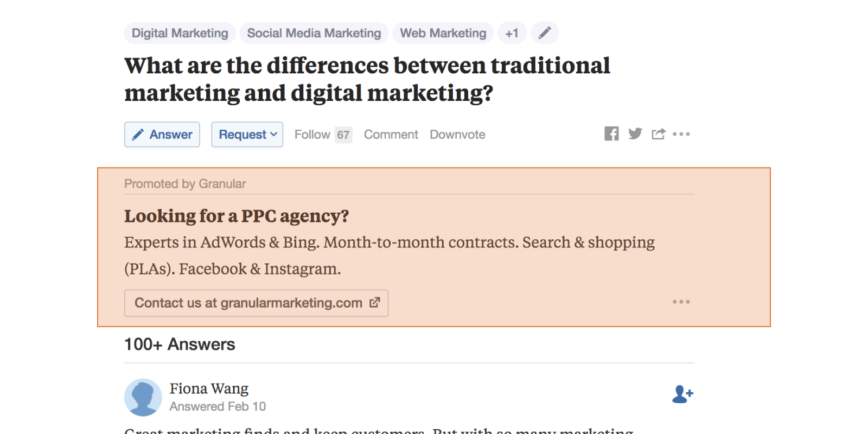Click the Comment link
Screen dimensions: 868x434
click(391, 135)
